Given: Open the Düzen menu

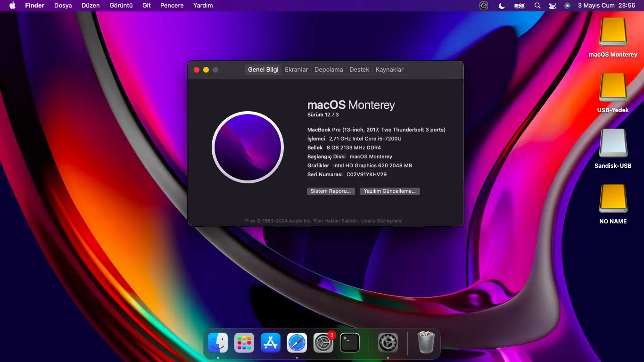Looking at the screenshot, I should click(x=91, y=6).
